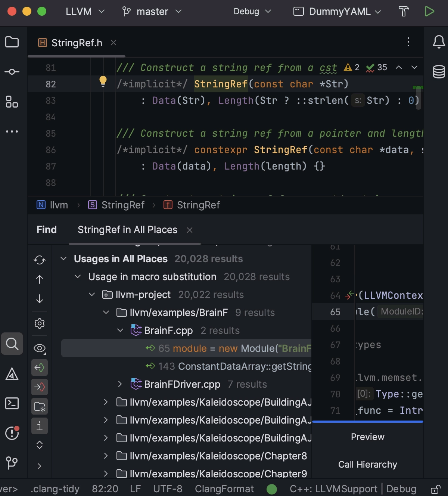Image resolution: width=448 pixels, height=496 pixels.
Task: Expand the BrainFDriver.cpp results node
Action: tap(120, 384)
